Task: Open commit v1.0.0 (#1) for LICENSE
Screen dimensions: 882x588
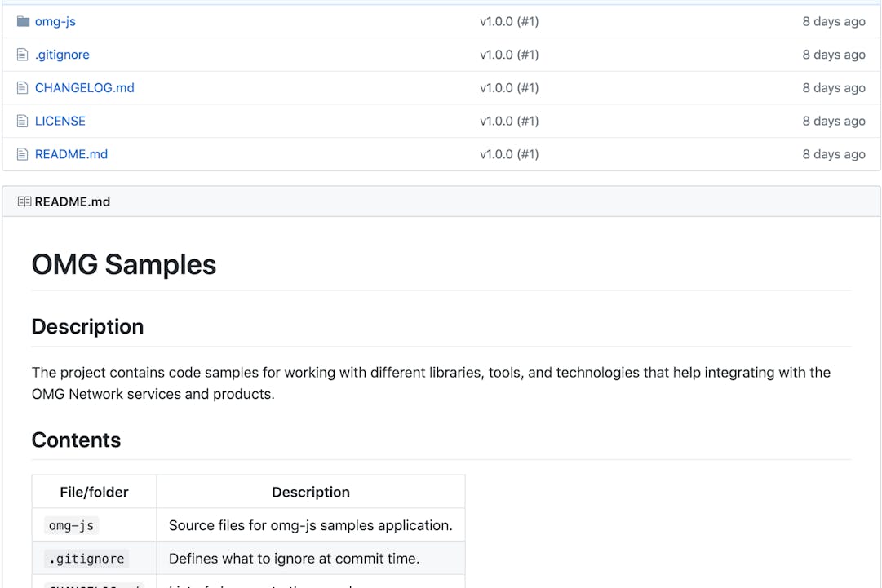Action: [509, 121]
